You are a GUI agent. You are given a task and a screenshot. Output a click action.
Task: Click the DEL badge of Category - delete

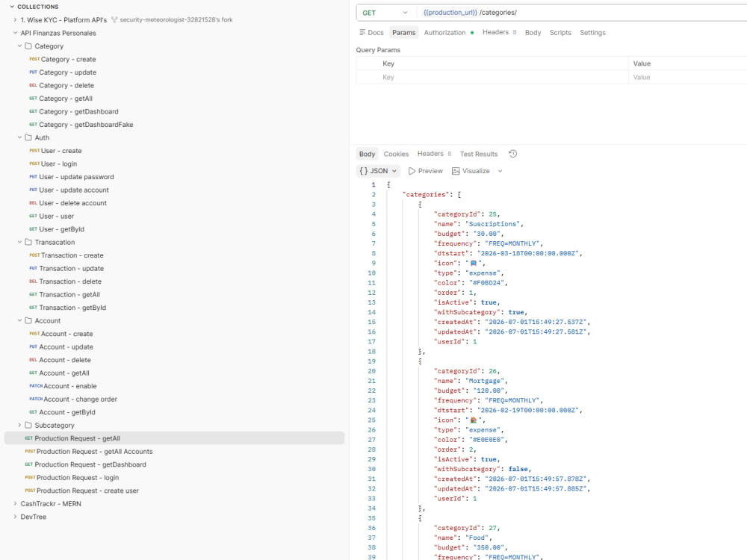coord(33,85)
